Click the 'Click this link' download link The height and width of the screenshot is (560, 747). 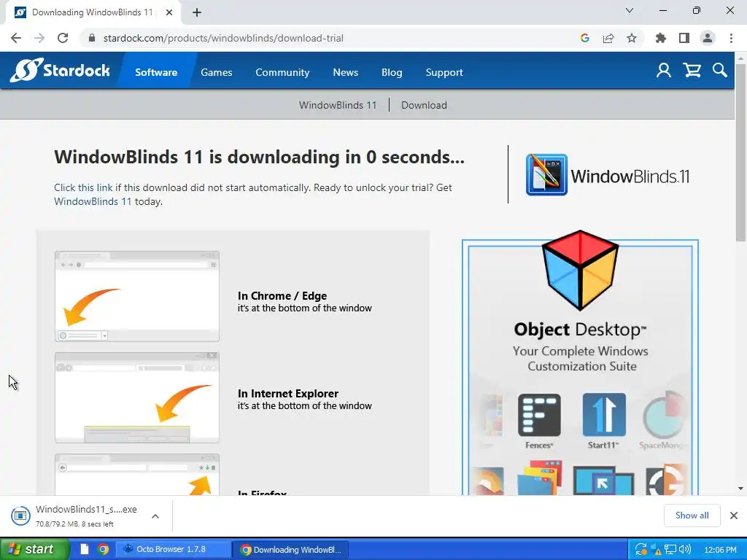tap(83, 187)
